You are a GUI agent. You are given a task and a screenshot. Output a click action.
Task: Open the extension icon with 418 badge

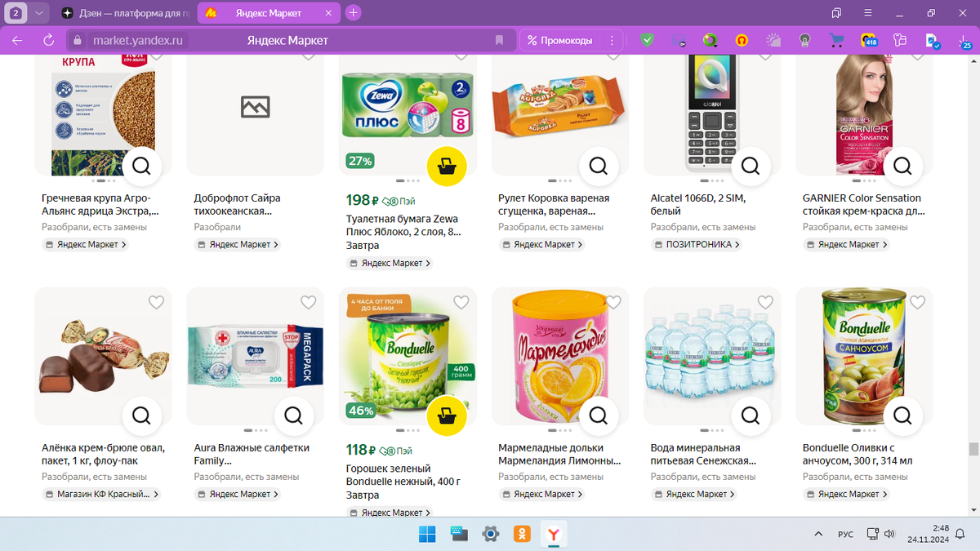coord(868,40)
